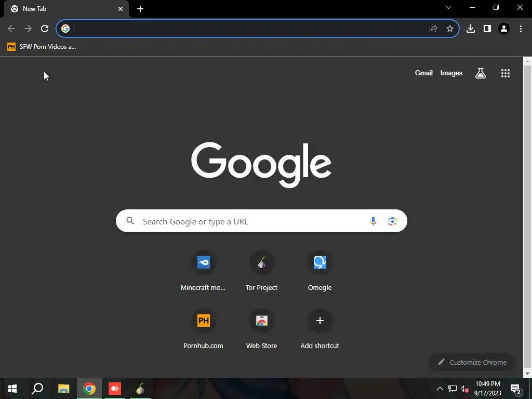Open the Tor Browser taskbar icon
532x399 pixels.
click(140, 389)
